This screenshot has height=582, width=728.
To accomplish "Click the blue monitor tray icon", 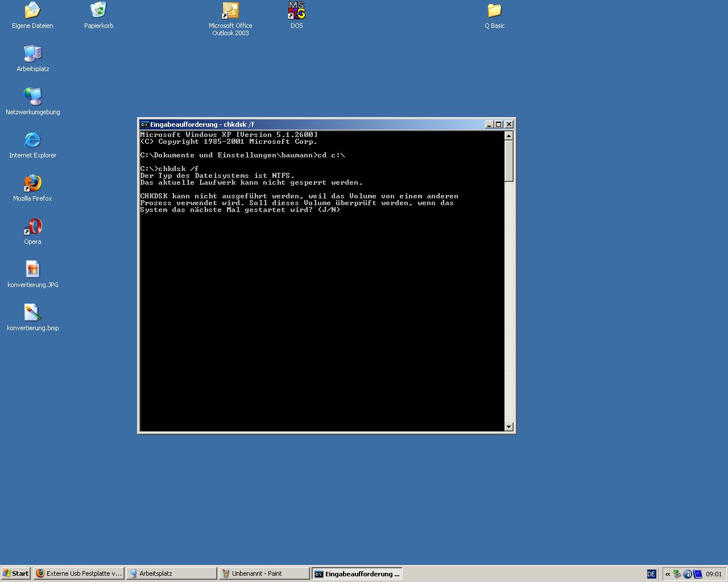I will (x=697, y=574).
